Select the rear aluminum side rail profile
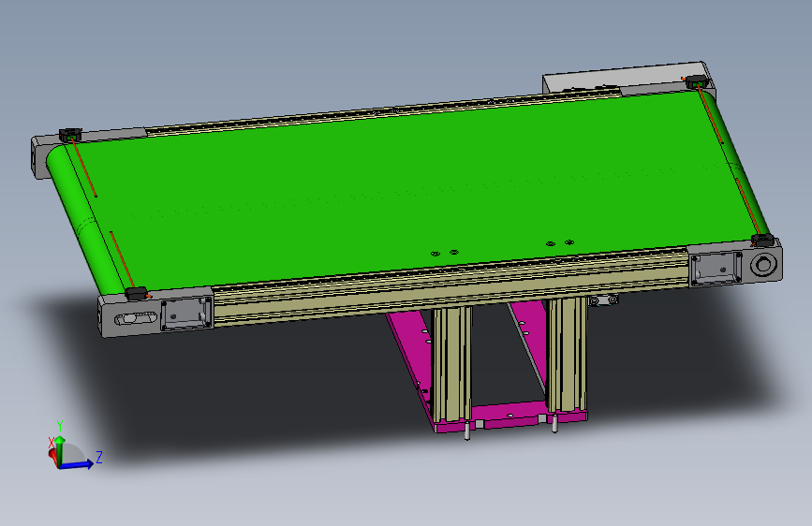Viewport: 812px width, 526px height. 383,110
